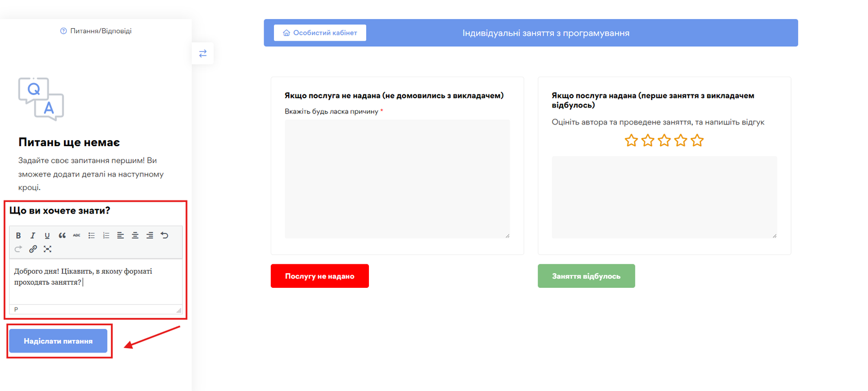Underline the text using the toolbar icon

click(x=47, y=236)
